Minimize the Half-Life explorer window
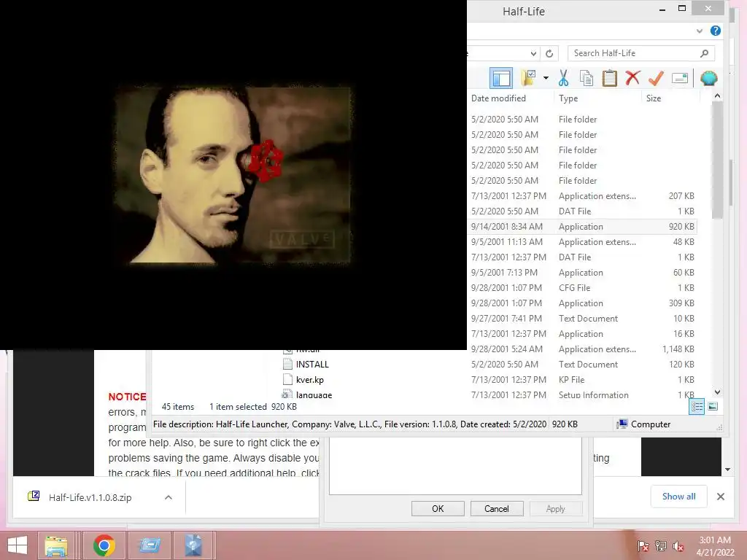 click(x=662, y=9)
